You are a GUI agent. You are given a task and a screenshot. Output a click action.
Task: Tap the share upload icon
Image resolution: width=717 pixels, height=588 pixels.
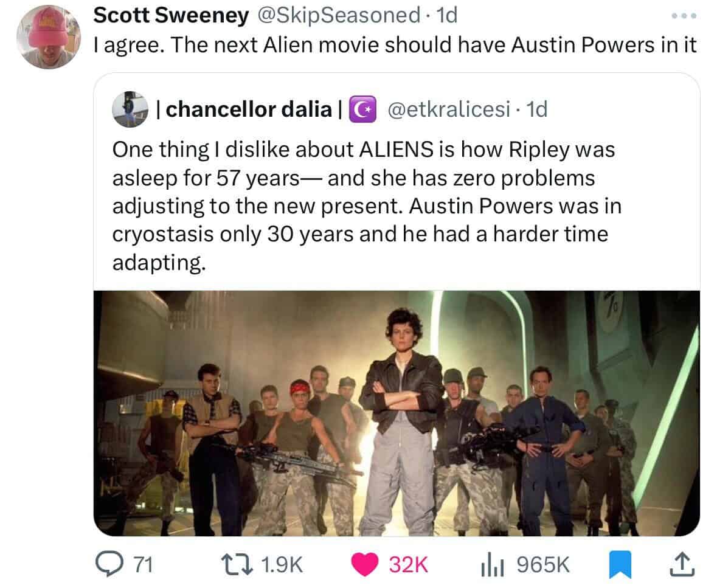coord(682,564)
